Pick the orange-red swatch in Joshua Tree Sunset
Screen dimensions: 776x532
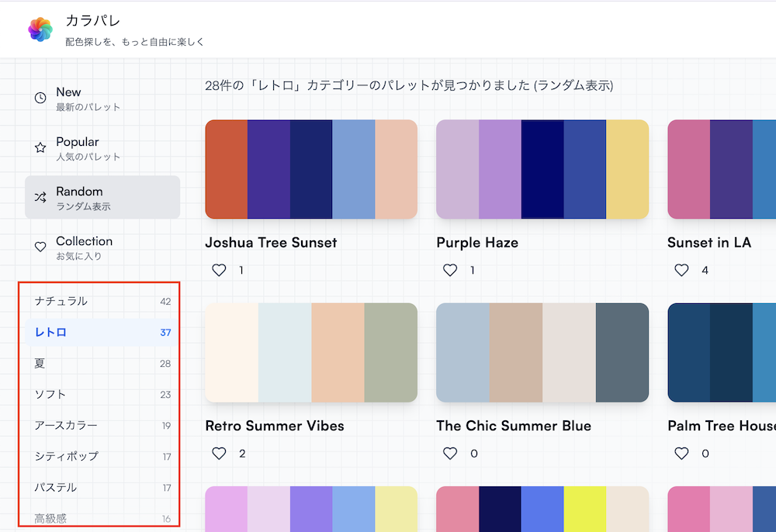(x=227, y=169)
